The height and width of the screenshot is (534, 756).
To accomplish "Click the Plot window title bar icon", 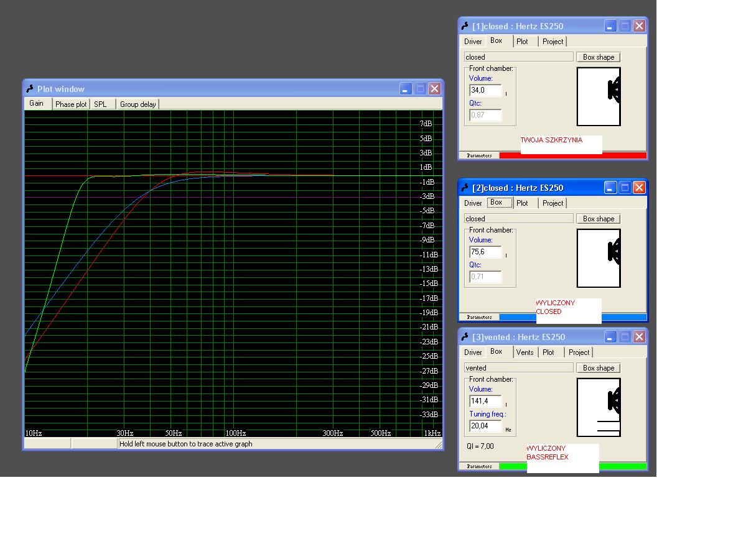I will (x=30, y=89).
